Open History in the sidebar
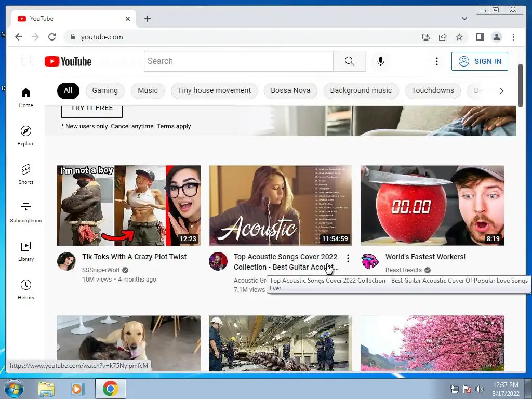The width and height of the screenshot is (532, 399). (26, 289)
